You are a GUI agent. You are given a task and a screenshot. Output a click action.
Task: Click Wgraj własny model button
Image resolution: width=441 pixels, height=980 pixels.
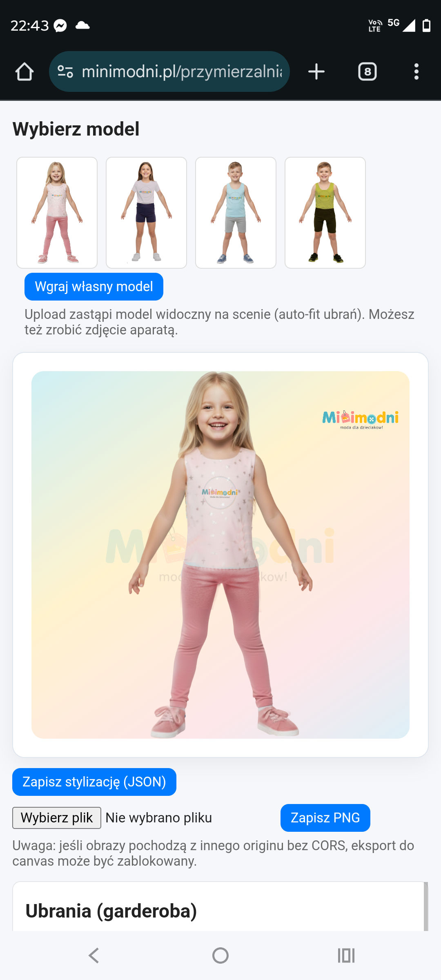[x=94, y=287]
